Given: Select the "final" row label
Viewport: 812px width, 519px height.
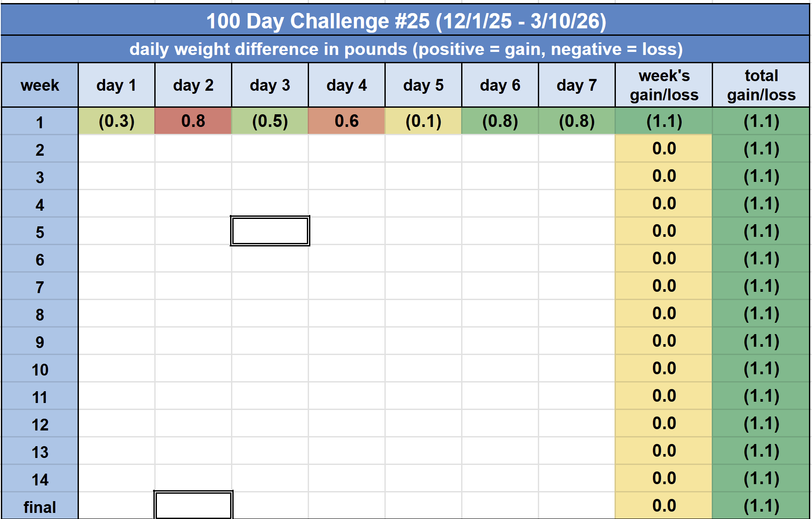Looking at the screenshot, I should (40, 507).
